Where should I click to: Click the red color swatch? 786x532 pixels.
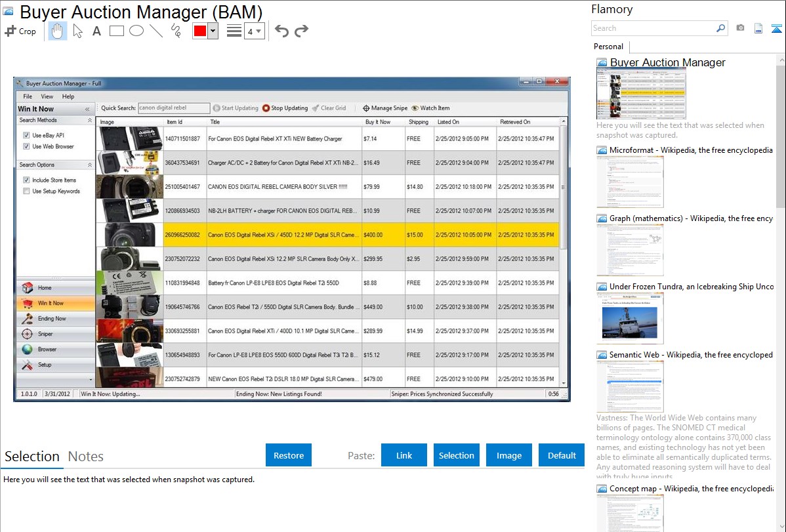200,31
